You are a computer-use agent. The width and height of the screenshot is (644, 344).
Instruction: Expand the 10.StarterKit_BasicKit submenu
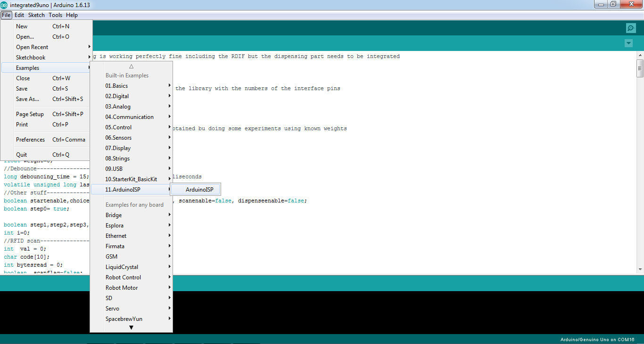[x=132, y=179]
